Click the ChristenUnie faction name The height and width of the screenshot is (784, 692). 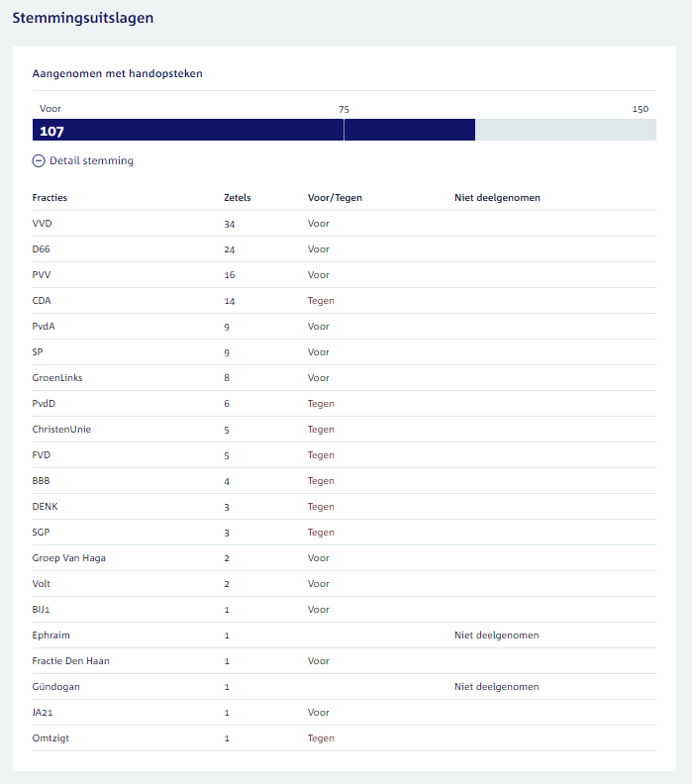61,430
